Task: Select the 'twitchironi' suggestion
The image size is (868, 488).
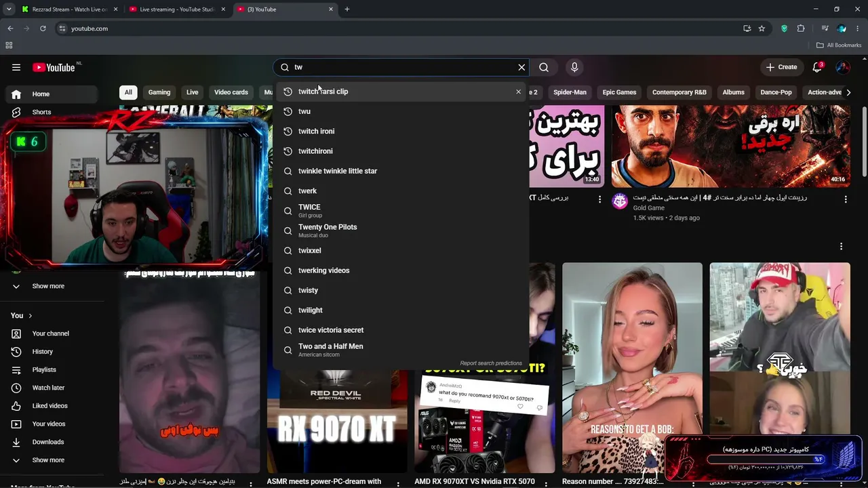Action: pyautogui.click(x=401, y=151)
